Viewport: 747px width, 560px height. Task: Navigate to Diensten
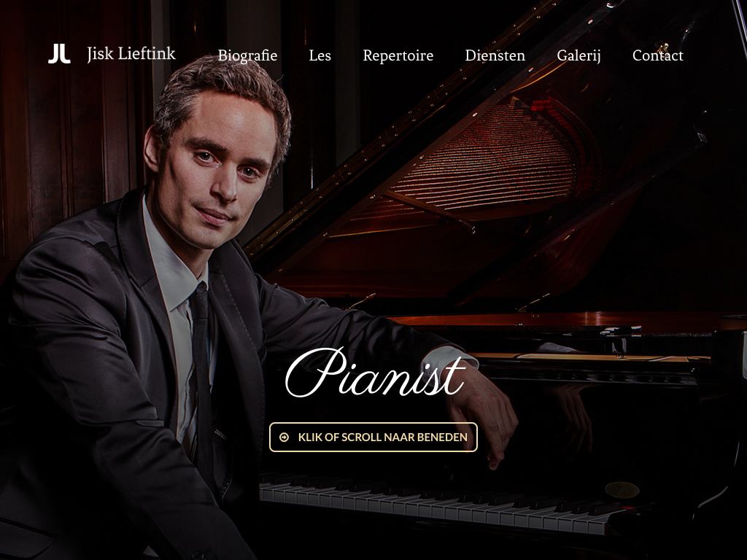(495, 55)
